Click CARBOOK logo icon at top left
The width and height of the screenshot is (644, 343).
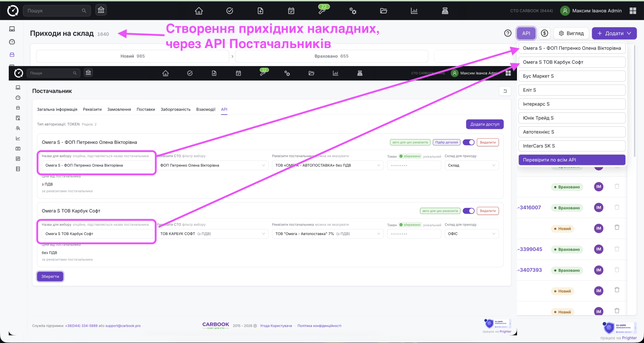click(13, 11)
